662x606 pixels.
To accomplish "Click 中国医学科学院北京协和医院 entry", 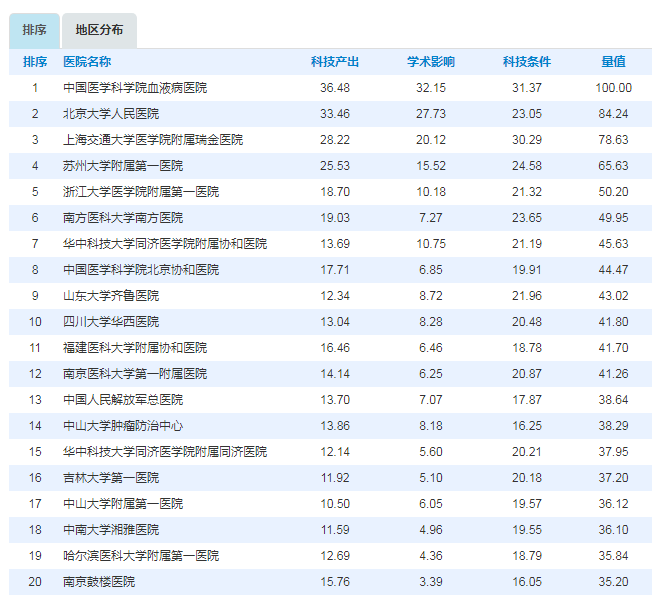I will [141, 270].
